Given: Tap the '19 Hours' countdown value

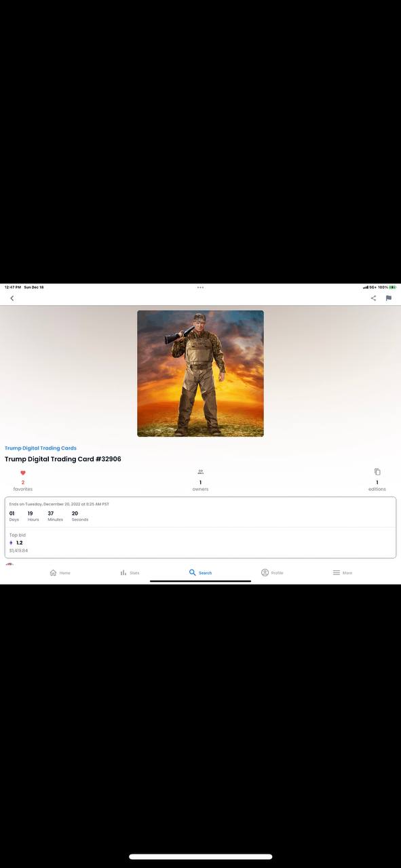Looking at the screenshot, I should pos(33,516).
